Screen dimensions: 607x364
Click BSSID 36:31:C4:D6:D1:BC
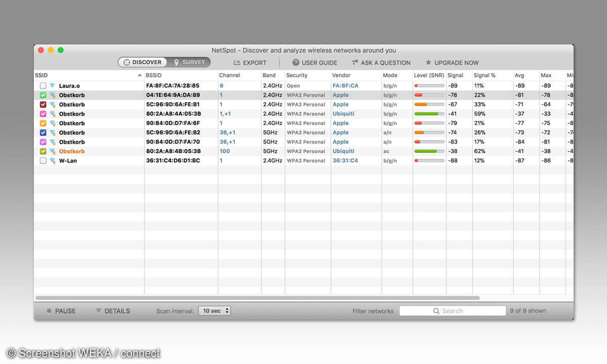pos(173,161)
